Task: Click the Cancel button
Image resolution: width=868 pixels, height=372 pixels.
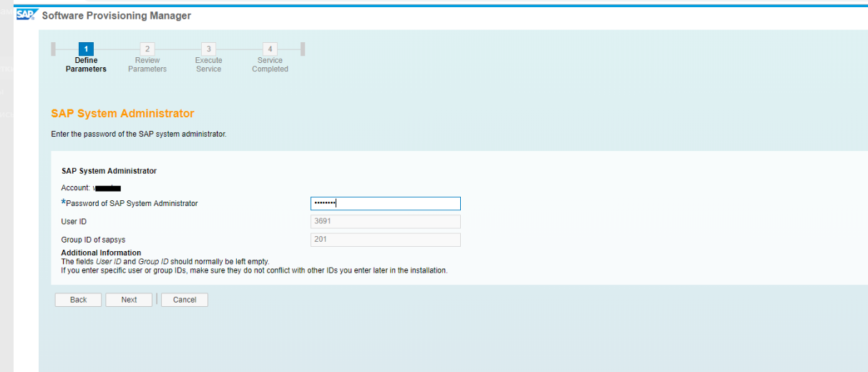Action: 185,300
